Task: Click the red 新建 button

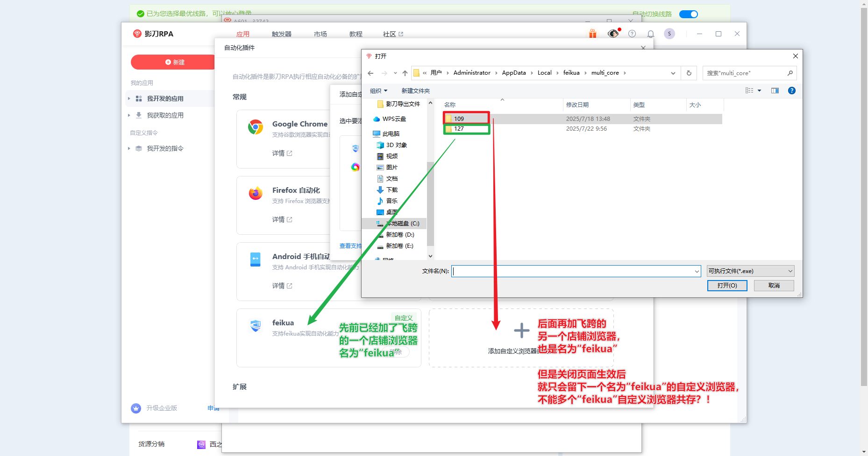Action: tap(174, 62)
